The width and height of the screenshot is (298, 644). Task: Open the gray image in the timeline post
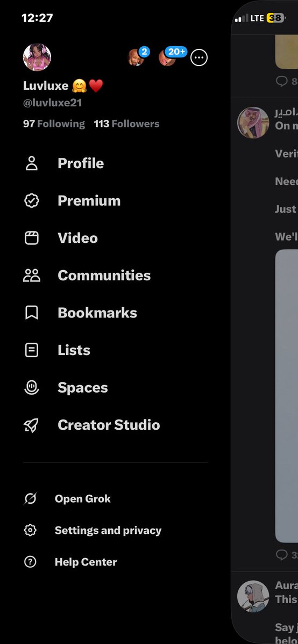[x=287, y=396]
